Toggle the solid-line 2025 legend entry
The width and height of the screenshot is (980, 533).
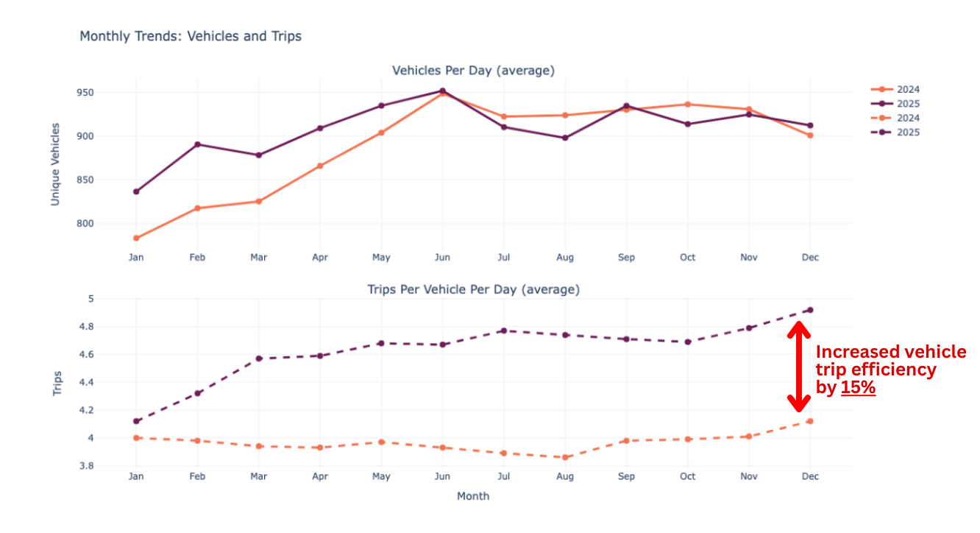895,104
